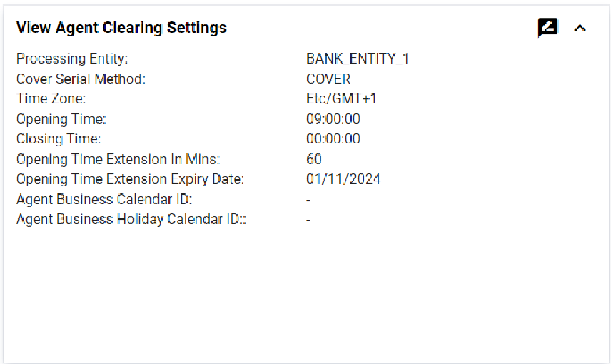Select Opening Time Extension Expiry Date label
This screenshot has height=364, width=611.
click(x=130, y=178)
